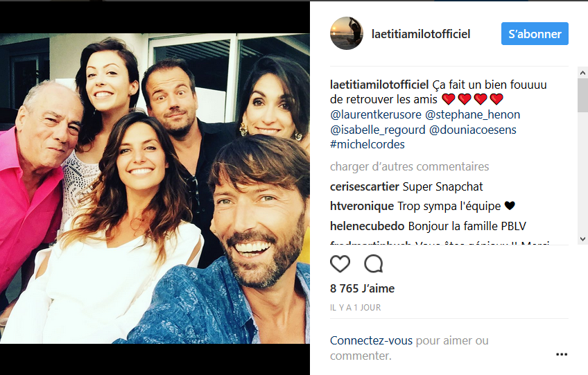
Task: Click the comment bubble icon
Action: [x=374, y=263]
